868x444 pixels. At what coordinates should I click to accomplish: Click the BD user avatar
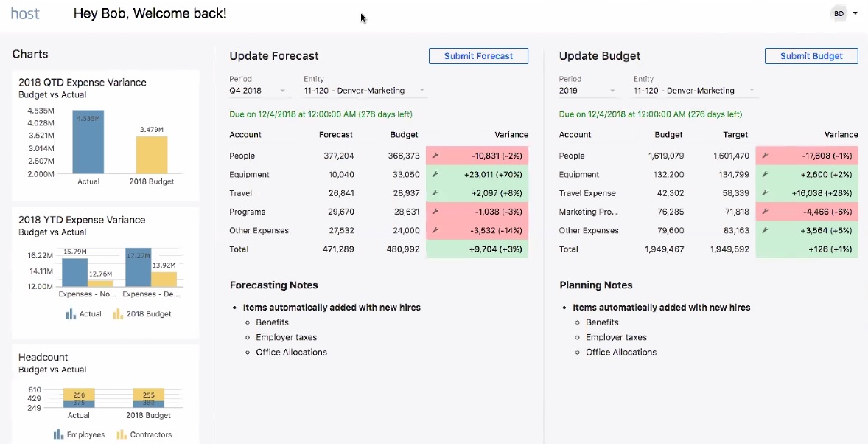pos(838,13)
